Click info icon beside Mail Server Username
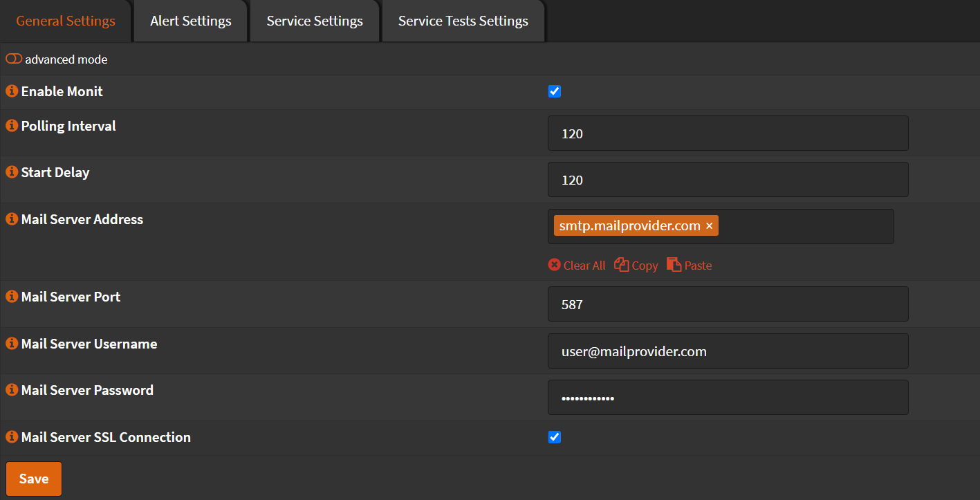The width and height of the screenshot is (980, 500). point(12,344)
